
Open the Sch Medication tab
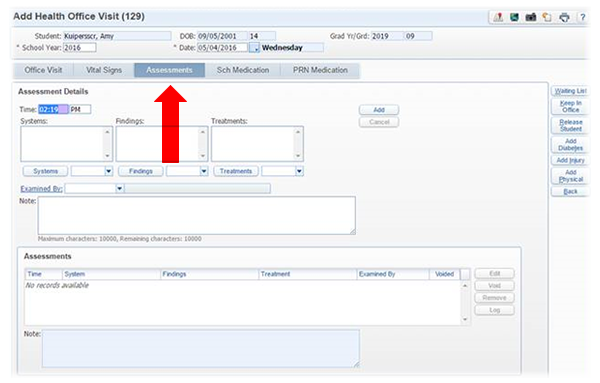(x=243, y=70)
